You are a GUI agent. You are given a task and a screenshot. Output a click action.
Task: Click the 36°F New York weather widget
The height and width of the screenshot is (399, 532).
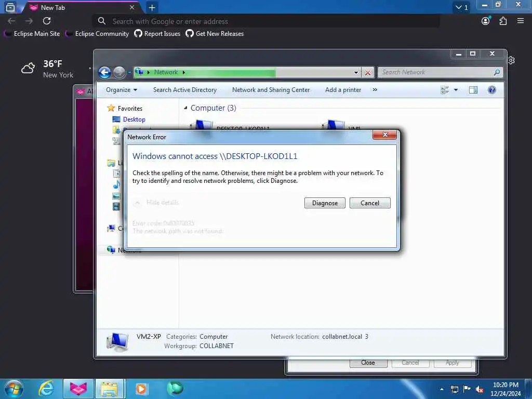(x=47, y=69)
